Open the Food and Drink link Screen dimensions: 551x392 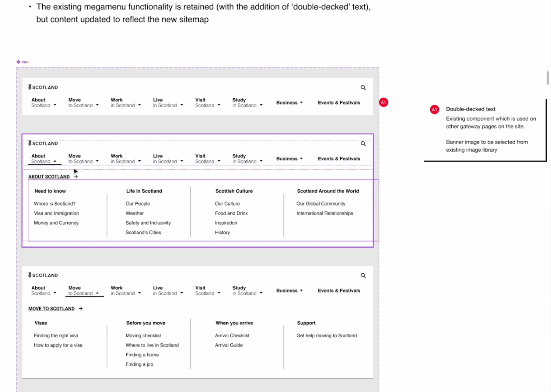click(231, 213)
